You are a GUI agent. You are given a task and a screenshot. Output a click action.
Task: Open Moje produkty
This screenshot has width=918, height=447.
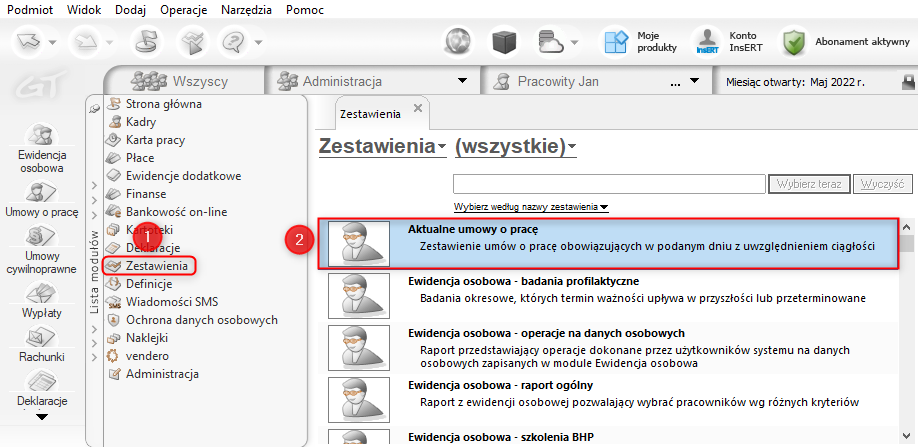[640, 42]
